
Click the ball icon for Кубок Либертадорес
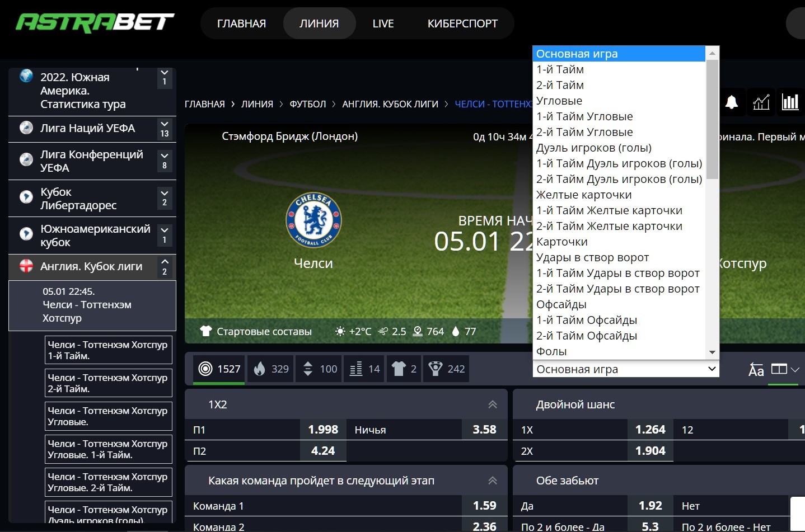[26, 197]
